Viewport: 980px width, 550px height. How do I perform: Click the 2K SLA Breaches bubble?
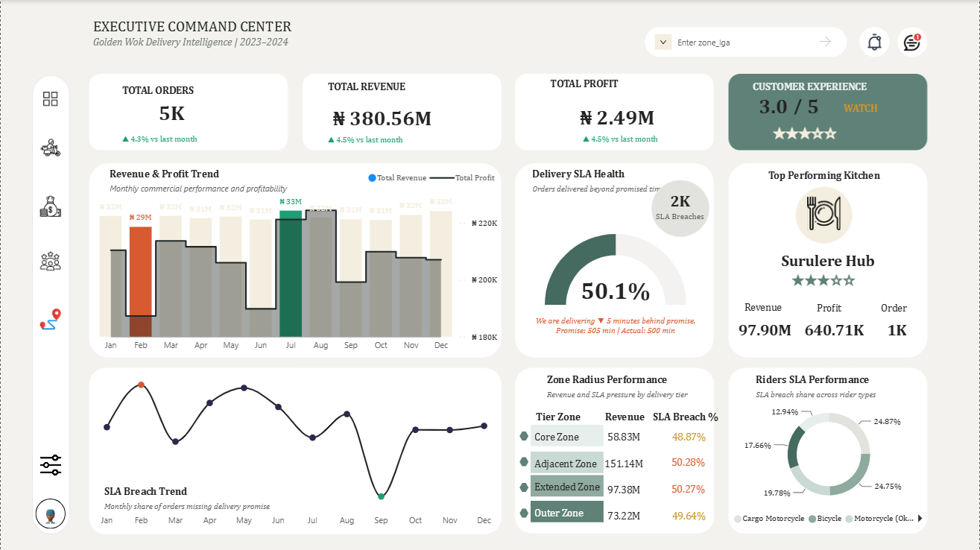click(x=680, y=209)
